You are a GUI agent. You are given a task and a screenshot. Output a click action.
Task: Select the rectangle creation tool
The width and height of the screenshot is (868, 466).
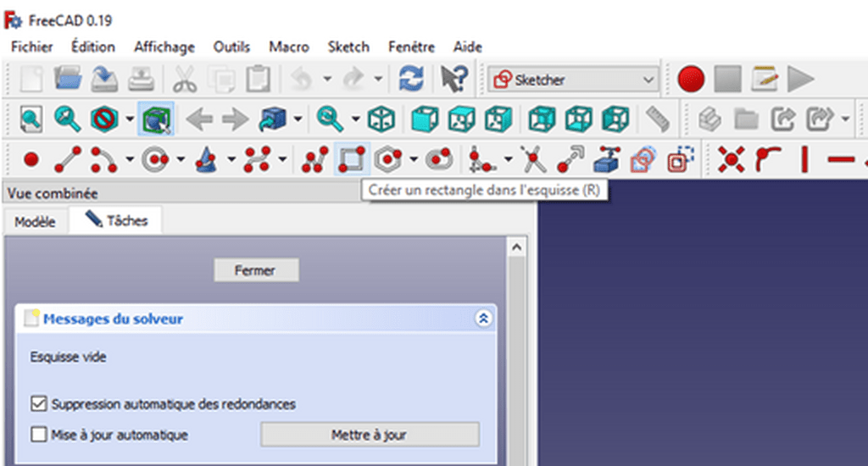tap(352, 160)
